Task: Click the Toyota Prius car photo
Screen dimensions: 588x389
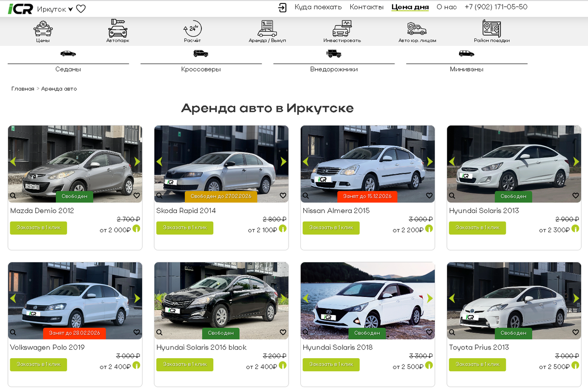Action: 514,301
